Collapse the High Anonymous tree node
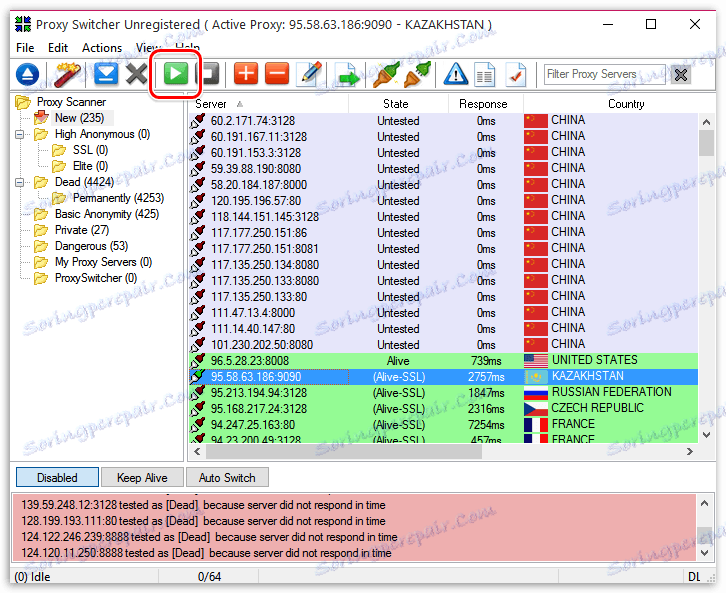Image resolution: width=726 pixels, height=593 pixels. [19, 134]
